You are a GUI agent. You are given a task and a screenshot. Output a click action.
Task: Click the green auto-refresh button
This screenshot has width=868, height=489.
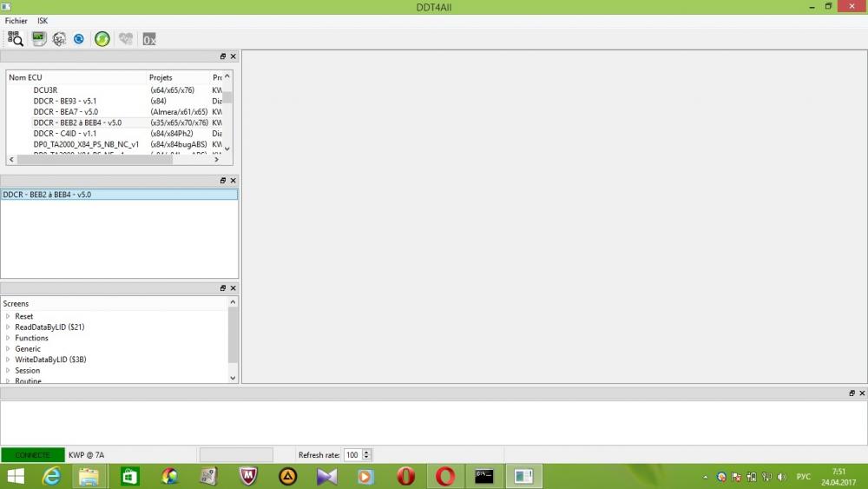click(x=102, y=39)
